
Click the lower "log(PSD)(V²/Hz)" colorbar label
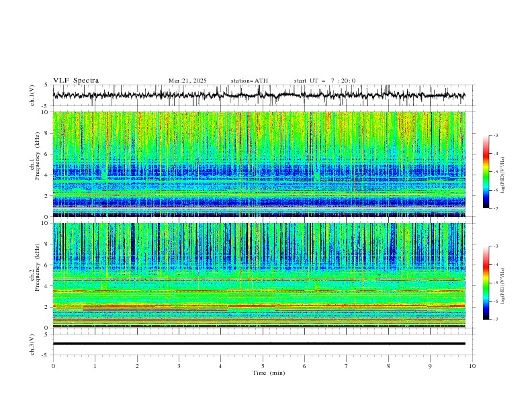(x=502, y=286)
